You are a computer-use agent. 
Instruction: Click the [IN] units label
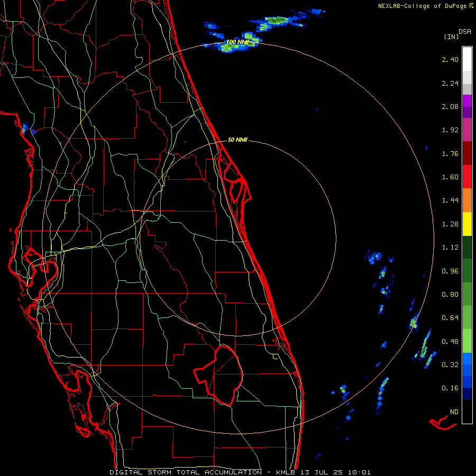tap(451, 37)
